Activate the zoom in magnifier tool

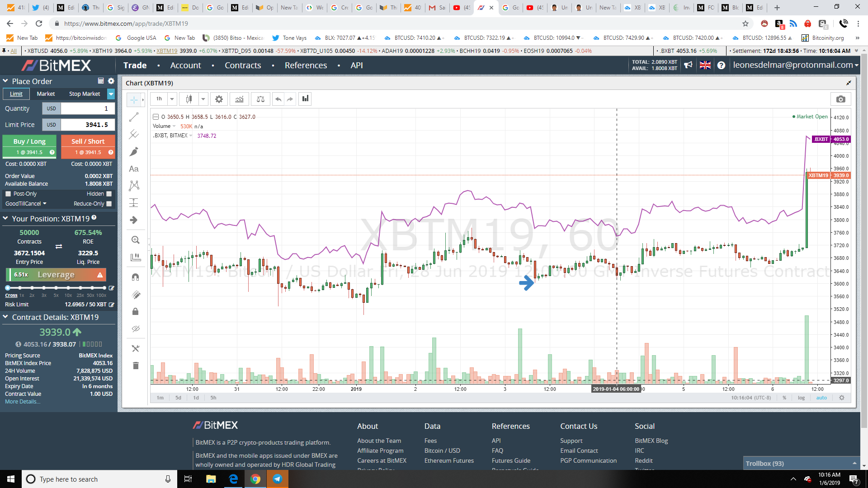click(x=135, y=240)
